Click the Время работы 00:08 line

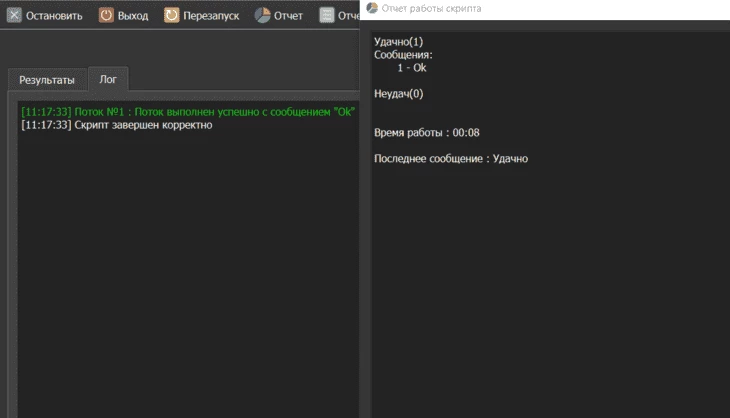426,133
